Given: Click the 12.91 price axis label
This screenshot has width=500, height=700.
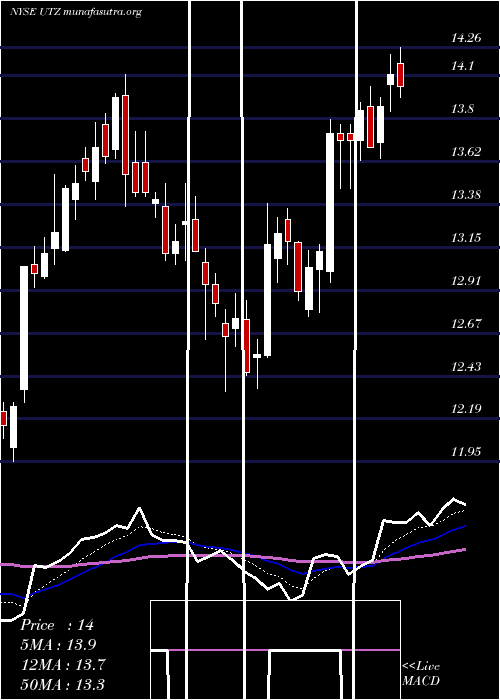Looking at the screenshot, I should point(466,280).
